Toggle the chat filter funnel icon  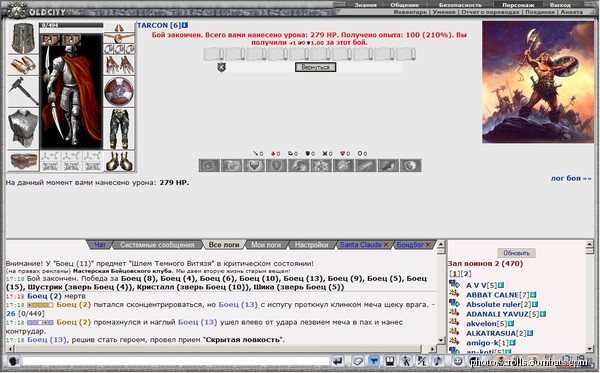(374, 361)
